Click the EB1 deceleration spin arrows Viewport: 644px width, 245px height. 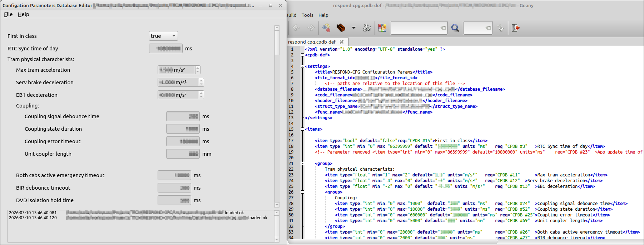point(201,95)
